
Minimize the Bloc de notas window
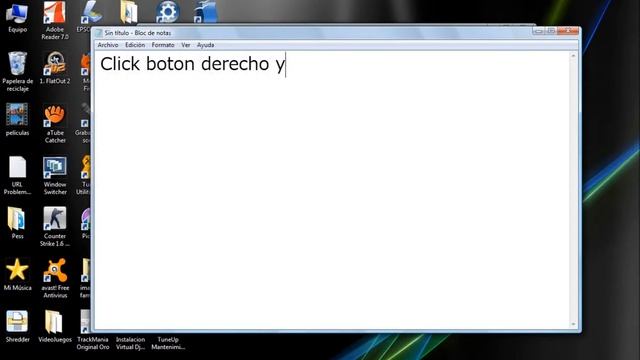click(538, 31)
